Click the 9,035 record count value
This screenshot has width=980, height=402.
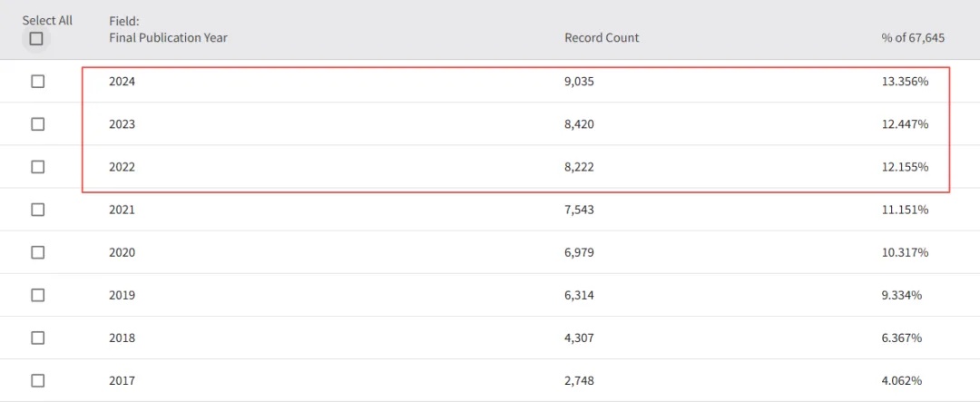(579, 82)
